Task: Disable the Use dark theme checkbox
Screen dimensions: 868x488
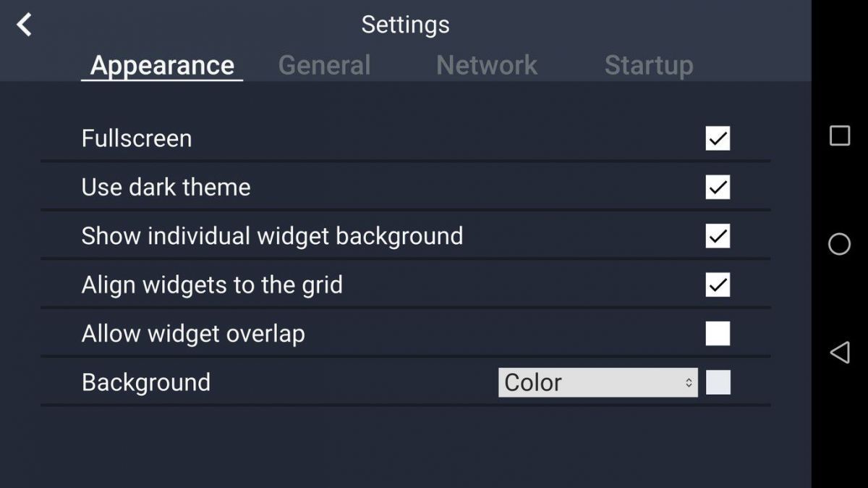Action: [x=718, y=188]
